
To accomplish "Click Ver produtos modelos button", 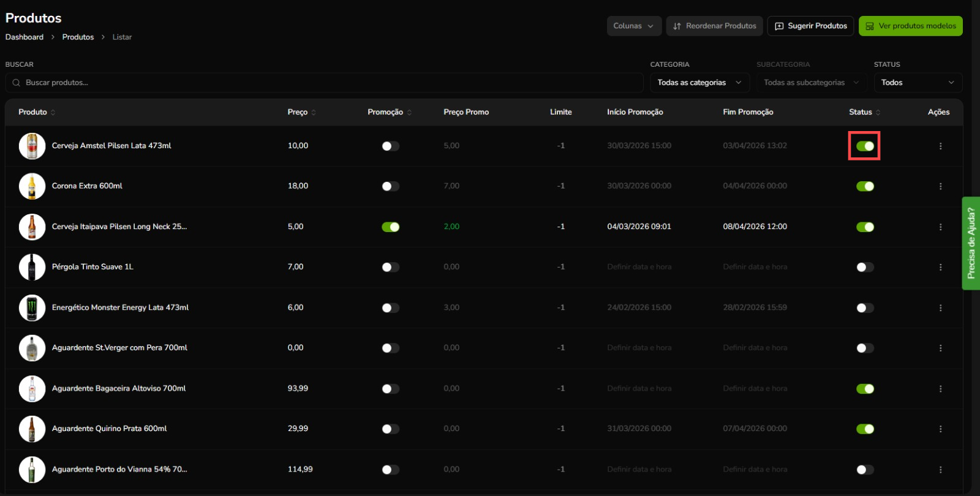I will click(910, 26).
